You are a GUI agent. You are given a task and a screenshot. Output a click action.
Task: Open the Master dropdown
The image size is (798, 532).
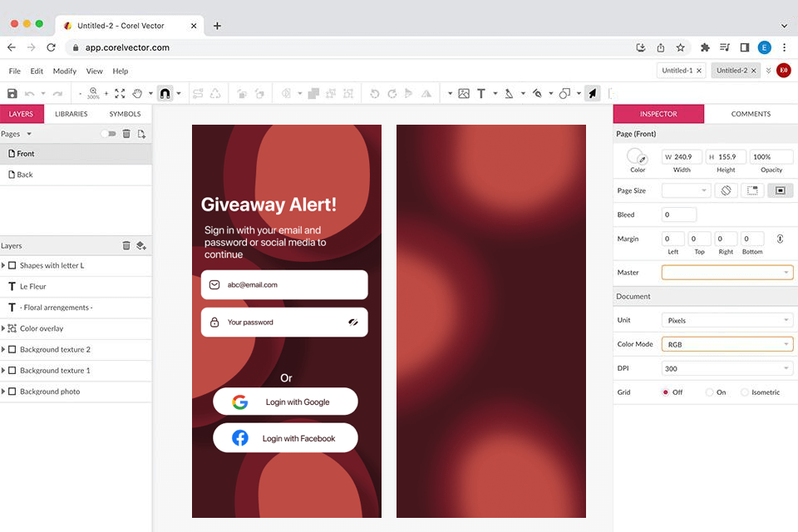tap(727, 273)
